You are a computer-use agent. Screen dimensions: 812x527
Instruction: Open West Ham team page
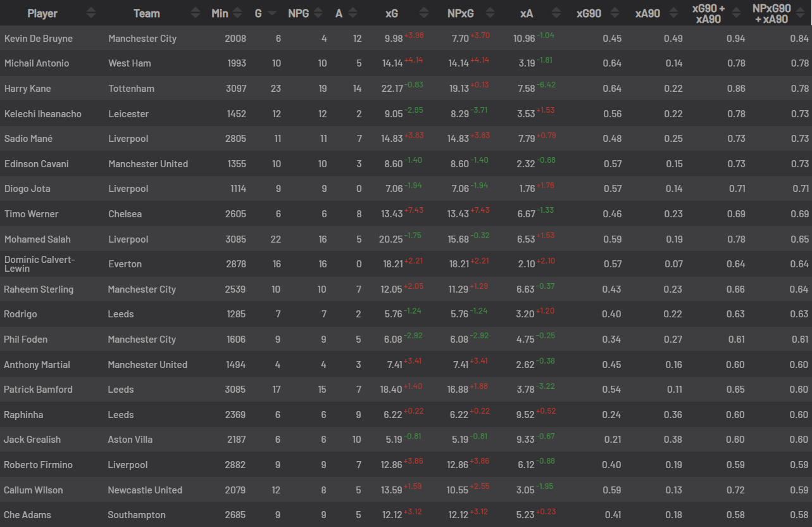tap(130, 63)
